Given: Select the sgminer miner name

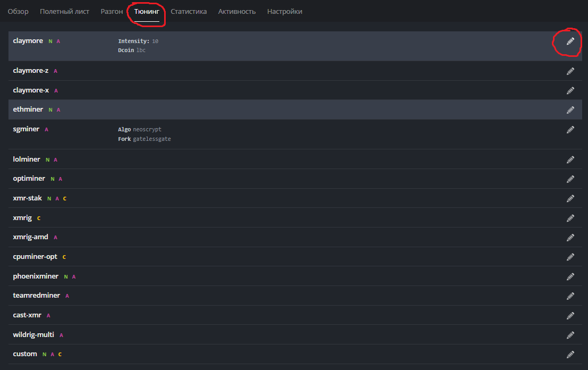Looking at the screenshot, I should coord(26,129).
